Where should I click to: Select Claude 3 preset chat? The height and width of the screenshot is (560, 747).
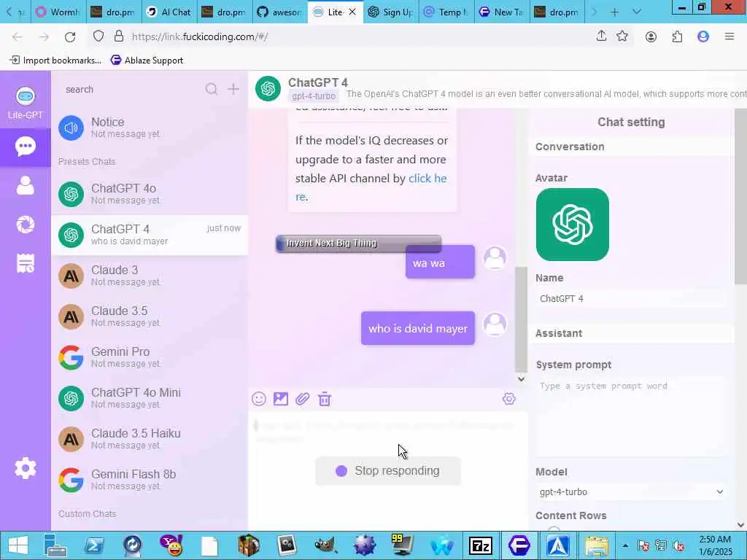point(150,276)
